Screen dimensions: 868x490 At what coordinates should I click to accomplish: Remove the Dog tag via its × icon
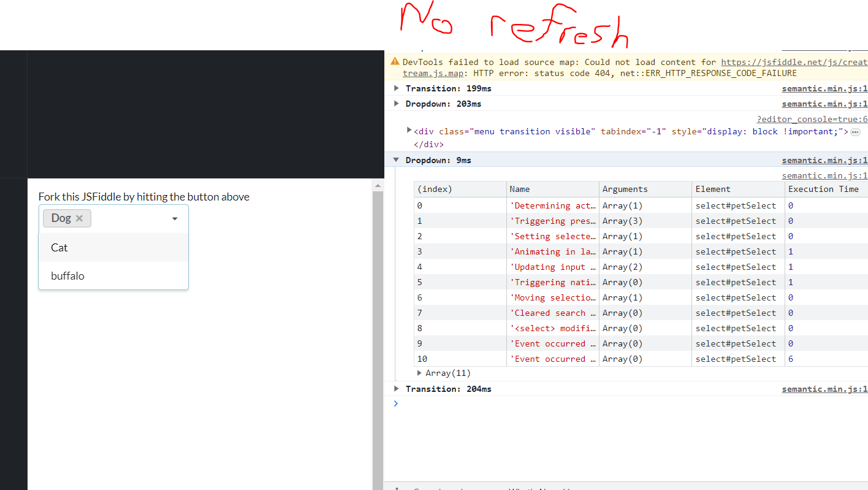coord(79,218)
